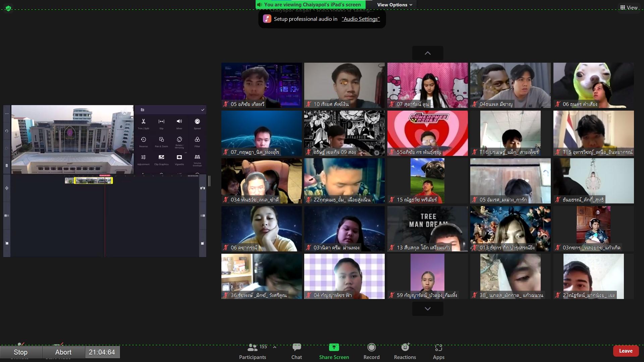Show the previous page of video thumbnails
Image resolution: width=644 pixels, height=362 pixels.
(428, 53)
